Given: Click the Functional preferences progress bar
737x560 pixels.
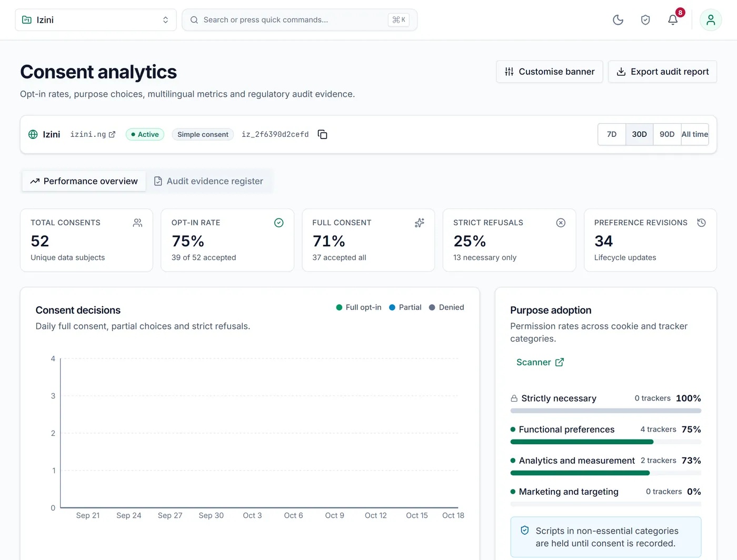Looking at the screenshot, I should (606, 442).
